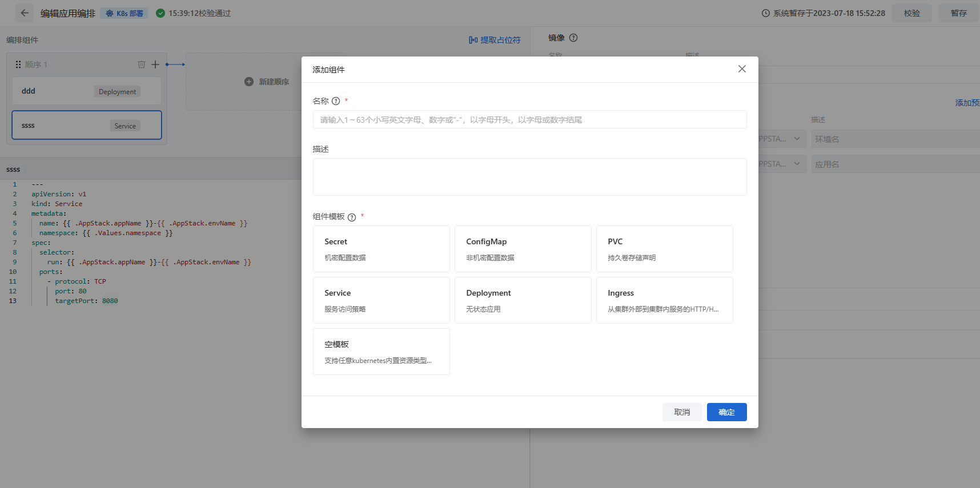The image size is (980, 488).
Task: Click code line 'targetPort: 8080'
Action: point(86,301)
